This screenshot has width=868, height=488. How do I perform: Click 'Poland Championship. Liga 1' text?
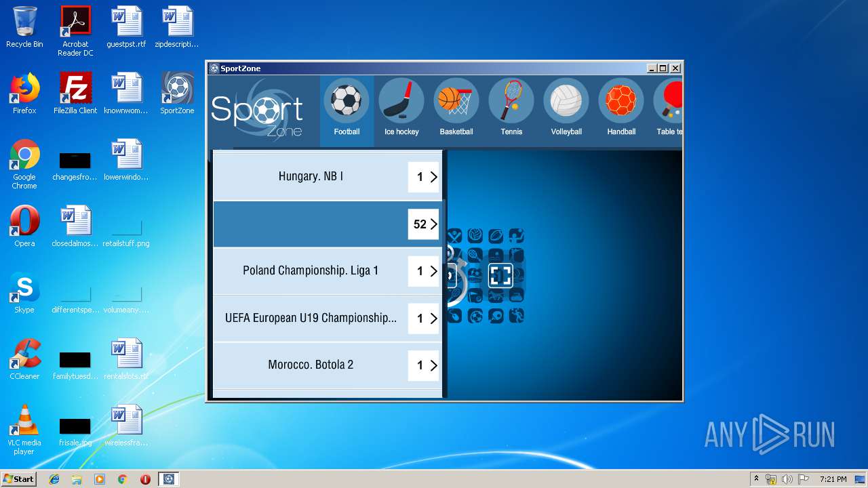pyautogui.click(x=311, y=270)
